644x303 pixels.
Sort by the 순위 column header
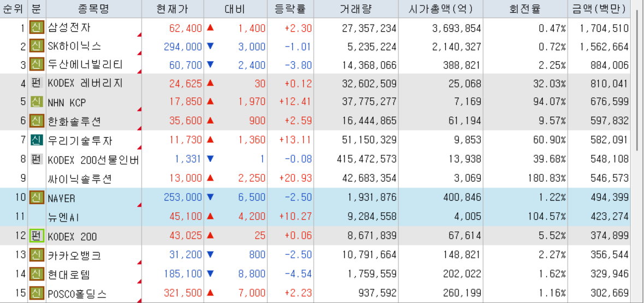point(14,9)
